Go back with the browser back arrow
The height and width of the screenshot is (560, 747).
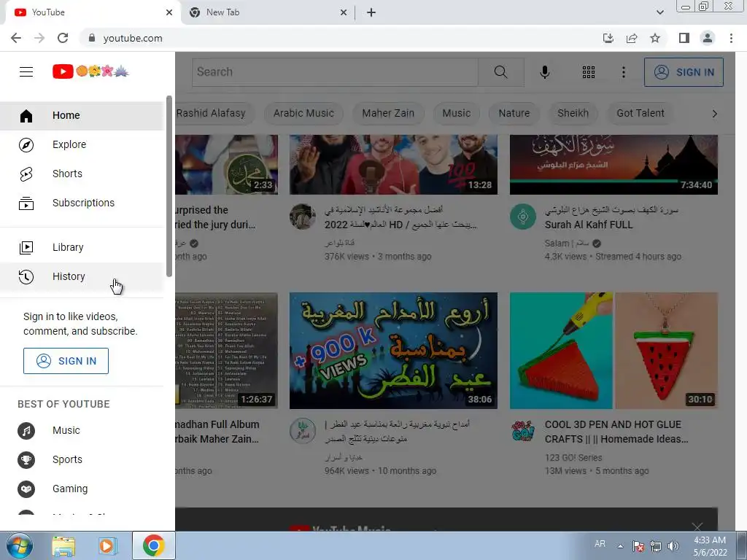(16, 38)
